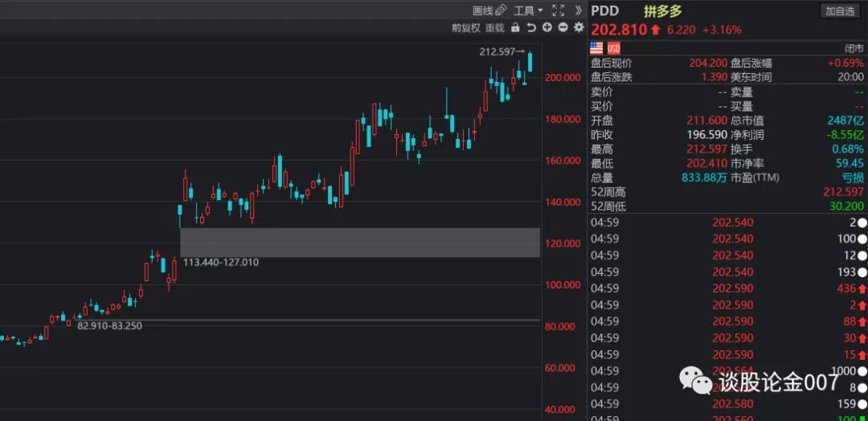Image resolution: width=868 pixels, height=421 pixels.
Task: Click the 140.000 price axis label
Action: [563, 202]
